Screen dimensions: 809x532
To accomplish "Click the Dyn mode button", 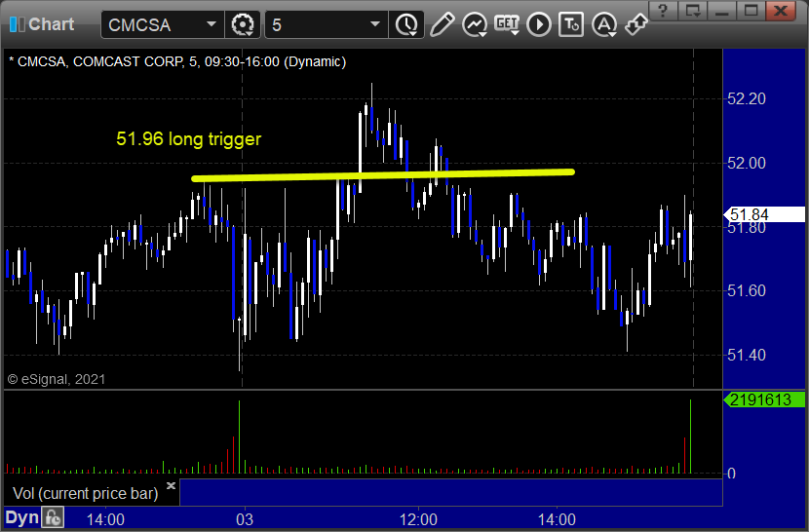I will click(x=21, y=517).
